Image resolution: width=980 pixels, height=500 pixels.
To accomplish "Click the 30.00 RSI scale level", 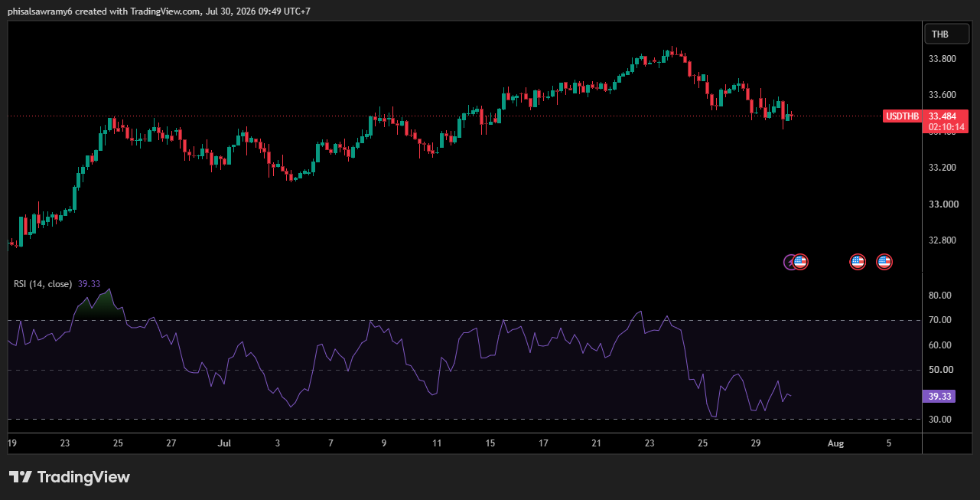I will (939, 420).
